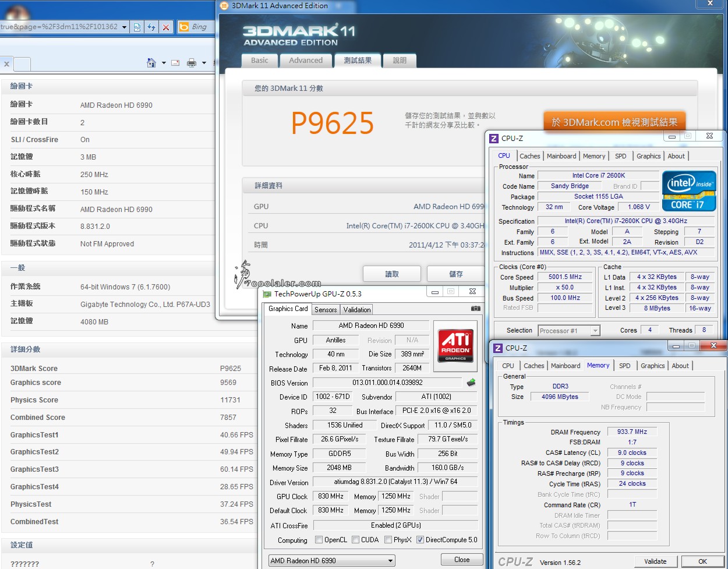Open the Validation tab in GPU-Z
Screen dimensions: 728x569
pos(356,310)
